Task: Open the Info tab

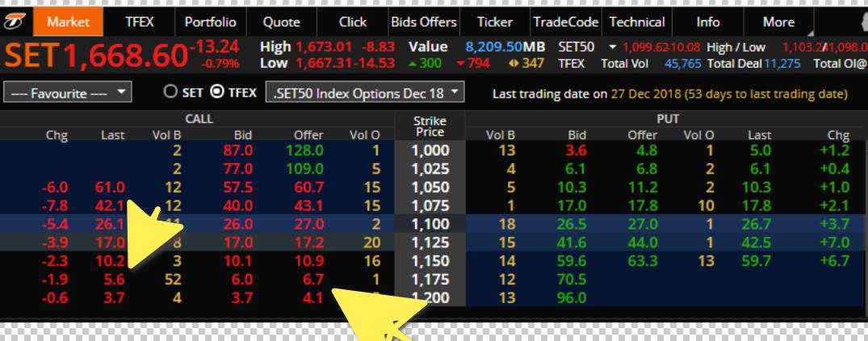Action: click(x=707, y=22)
